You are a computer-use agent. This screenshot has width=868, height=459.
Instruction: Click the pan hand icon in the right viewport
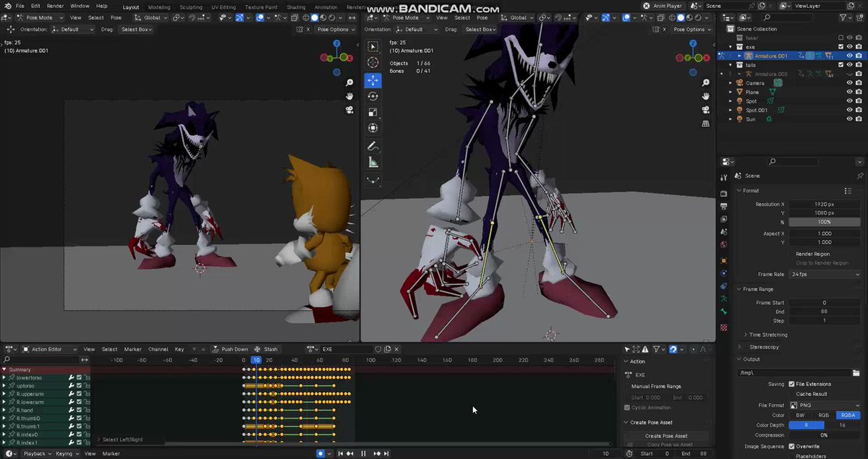tap(705, 96)
